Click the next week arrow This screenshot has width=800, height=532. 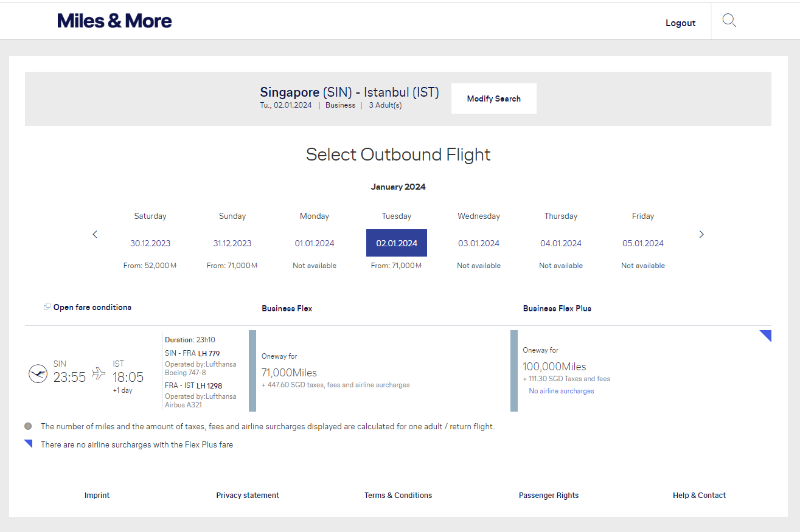tap(701, 234)
